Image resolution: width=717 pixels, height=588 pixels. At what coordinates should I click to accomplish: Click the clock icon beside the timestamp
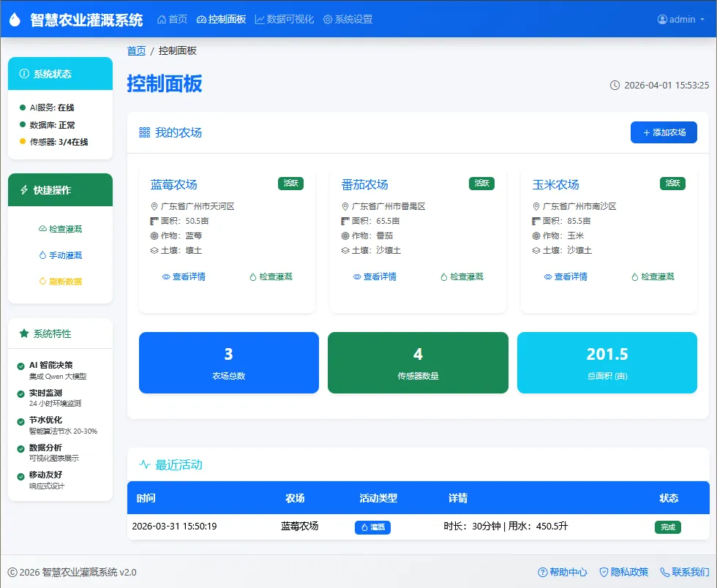[x=615, y=85]
